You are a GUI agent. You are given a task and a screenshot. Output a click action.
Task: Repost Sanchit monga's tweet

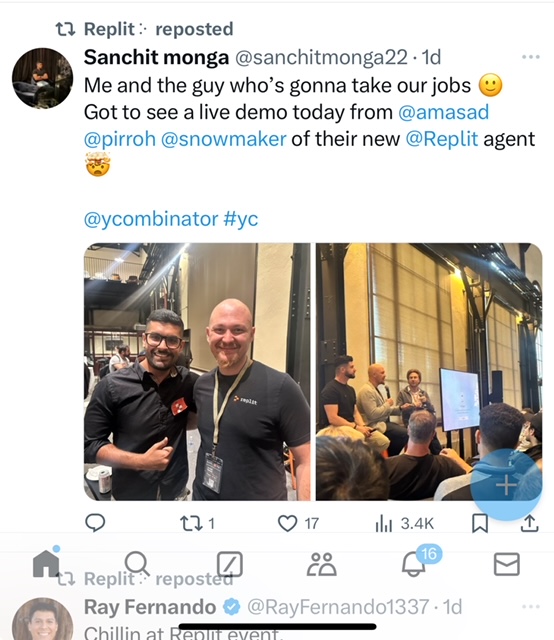coord(197,523)
